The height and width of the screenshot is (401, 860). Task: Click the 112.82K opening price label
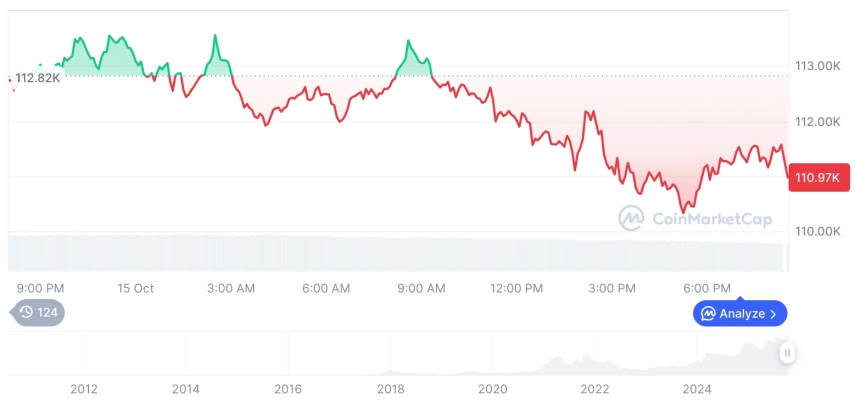(x=38, y=78)
